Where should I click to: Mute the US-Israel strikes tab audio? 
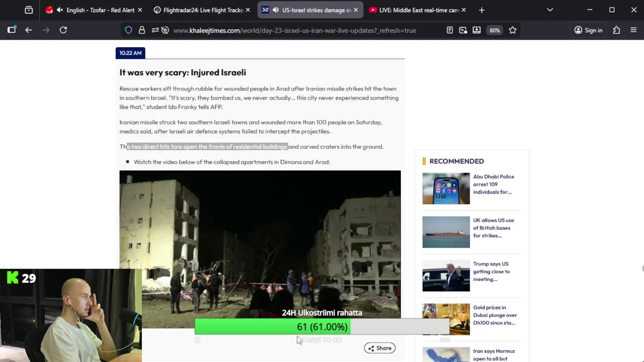coord(276,10)
